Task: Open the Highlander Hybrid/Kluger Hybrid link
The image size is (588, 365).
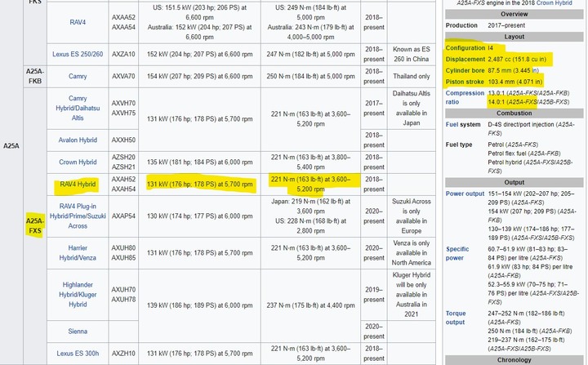Action: (78, 295)
